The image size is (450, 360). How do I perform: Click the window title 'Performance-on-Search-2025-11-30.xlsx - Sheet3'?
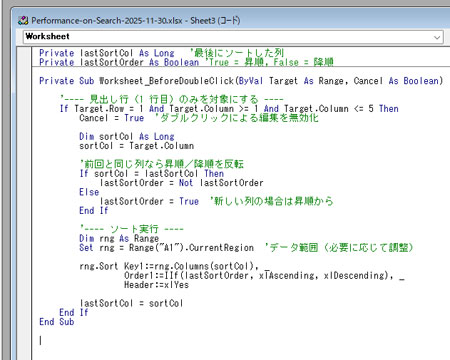pos(135,21)
